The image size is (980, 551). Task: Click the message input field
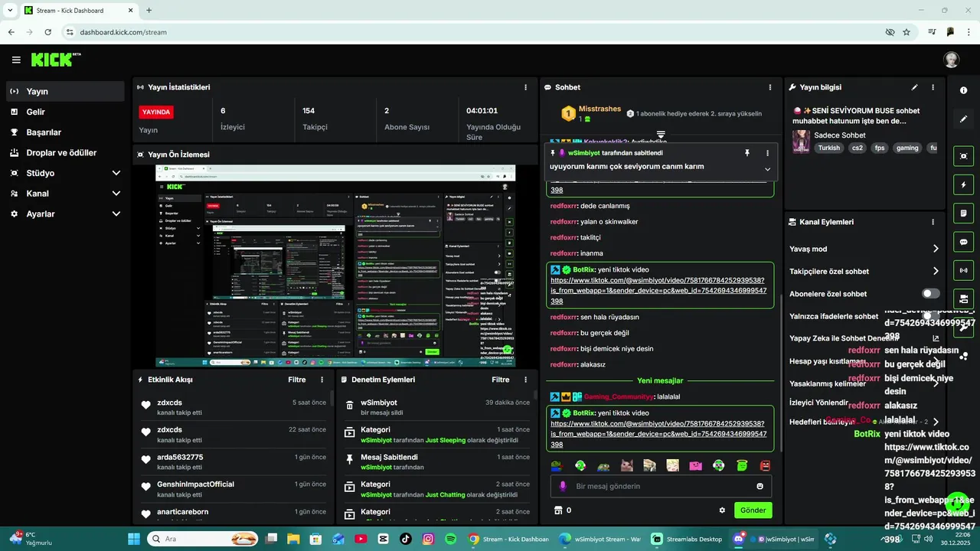coord(660,486)
